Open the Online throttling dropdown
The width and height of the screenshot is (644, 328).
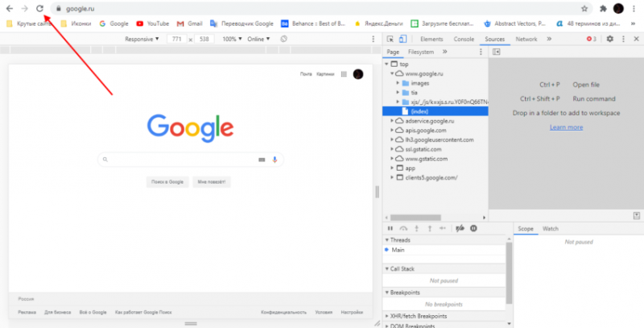258,39
